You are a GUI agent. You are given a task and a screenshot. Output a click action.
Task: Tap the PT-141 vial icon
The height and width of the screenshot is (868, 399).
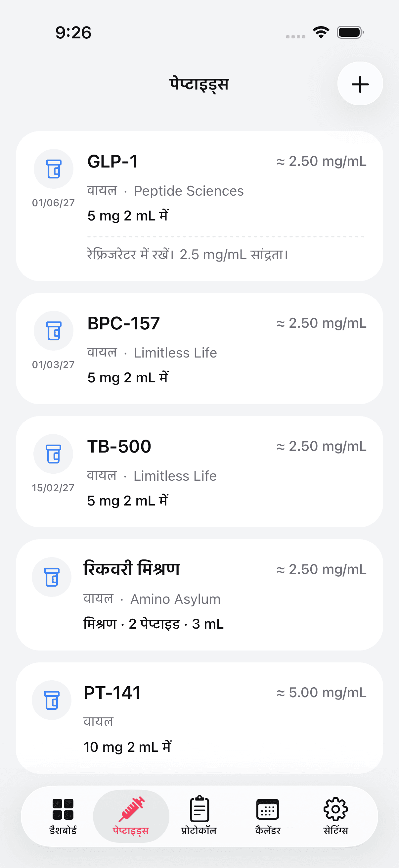click(52, 700)
